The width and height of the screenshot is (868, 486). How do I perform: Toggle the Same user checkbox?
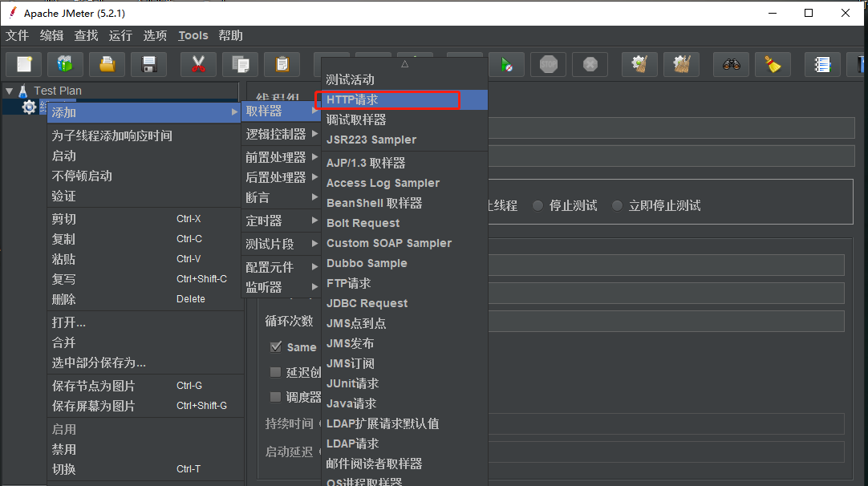[x=276, y=347]
